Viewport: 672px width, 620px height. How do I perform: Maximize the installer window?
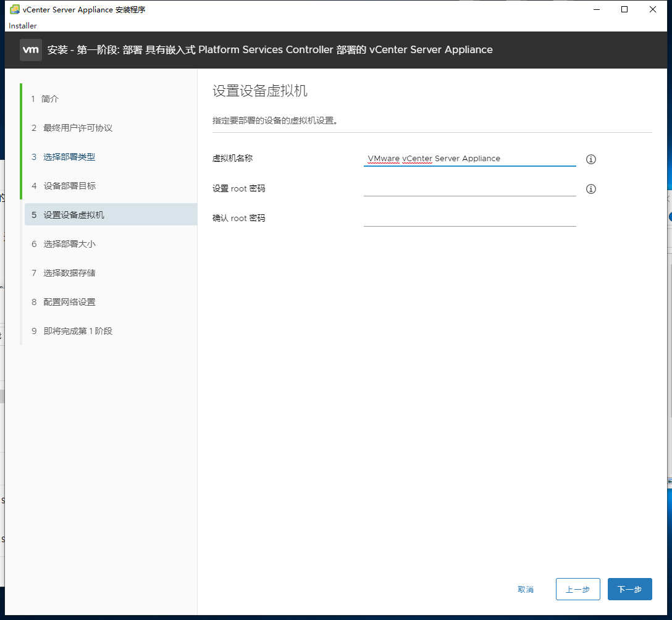pyautogui.click(x=624, y=9)
